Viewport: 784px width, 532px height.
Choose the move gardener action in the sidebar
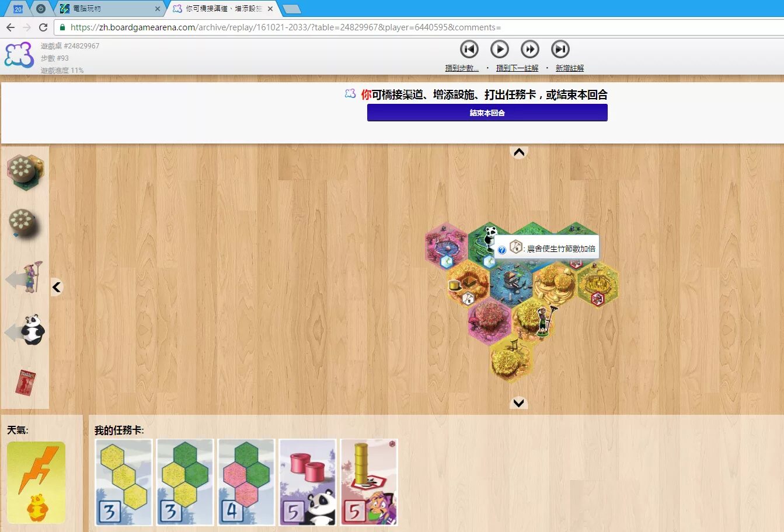pos(25,278)
